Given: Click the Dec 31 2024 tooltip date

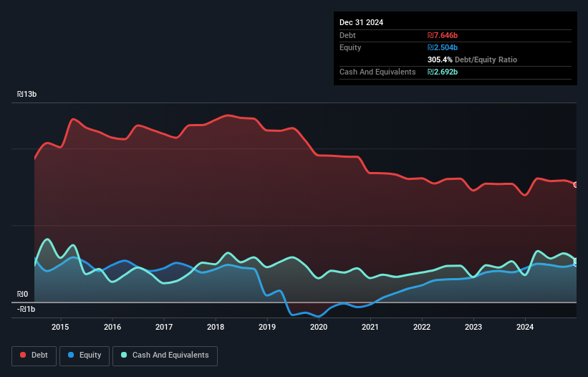Looking at the screenshot, I should (361, 22).
